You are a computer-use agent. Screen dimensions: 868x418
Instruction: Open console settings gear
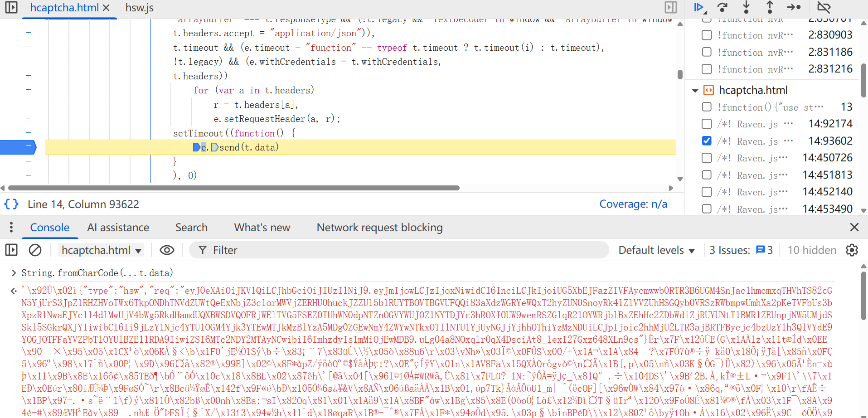[852, 250]
